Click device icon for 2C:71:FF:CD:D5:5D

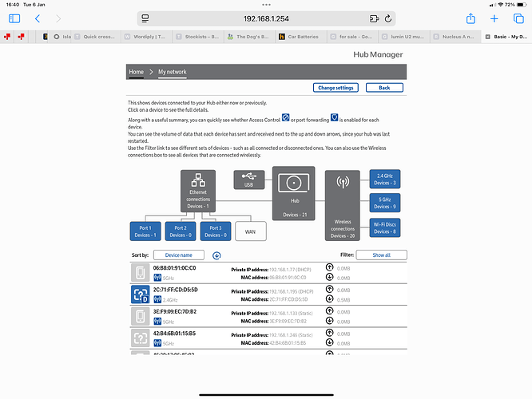point(140,294)
